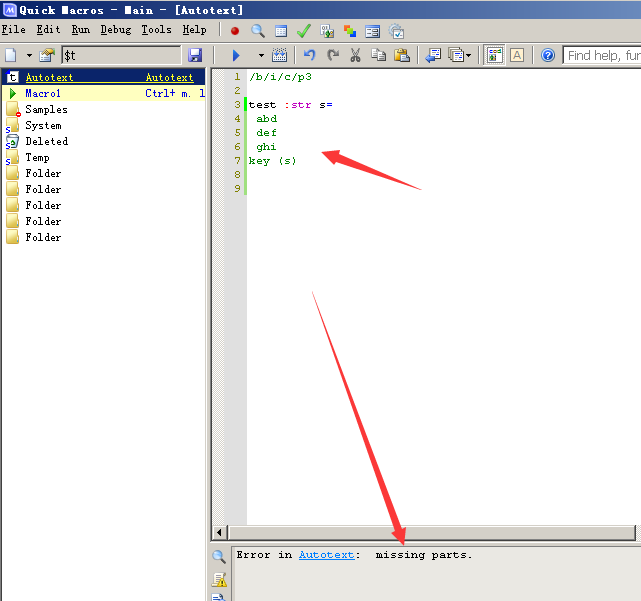This screenshot has width=641, height=601.
Task: Click the Paste clipboard icon
Action: (x=401, y=55)
